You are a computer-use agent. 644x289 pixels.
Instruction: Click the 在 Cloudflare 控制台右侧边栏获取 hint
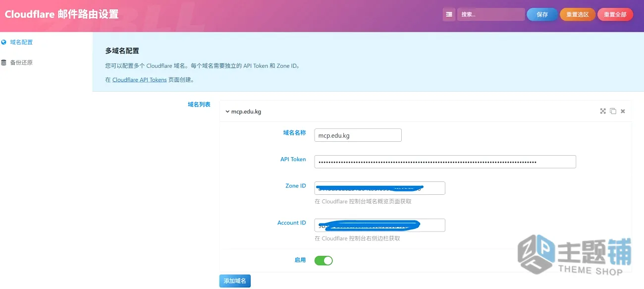click(x=357, y=238)
